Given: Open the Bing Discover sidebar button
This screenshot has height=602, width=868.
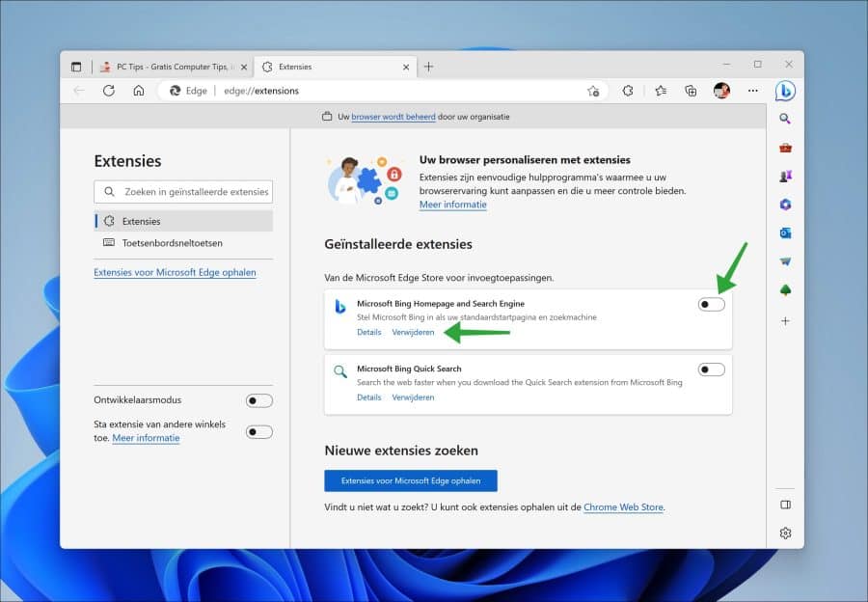Looking at the screenshot, I should coord(785,91).
